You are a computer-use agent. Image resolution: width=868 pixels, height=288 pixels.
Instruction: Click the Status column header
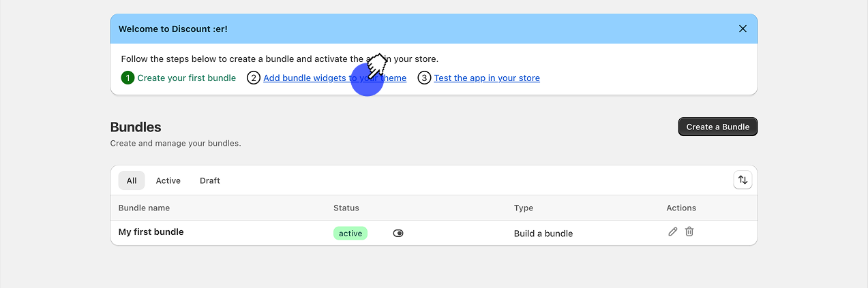(346, 208)
